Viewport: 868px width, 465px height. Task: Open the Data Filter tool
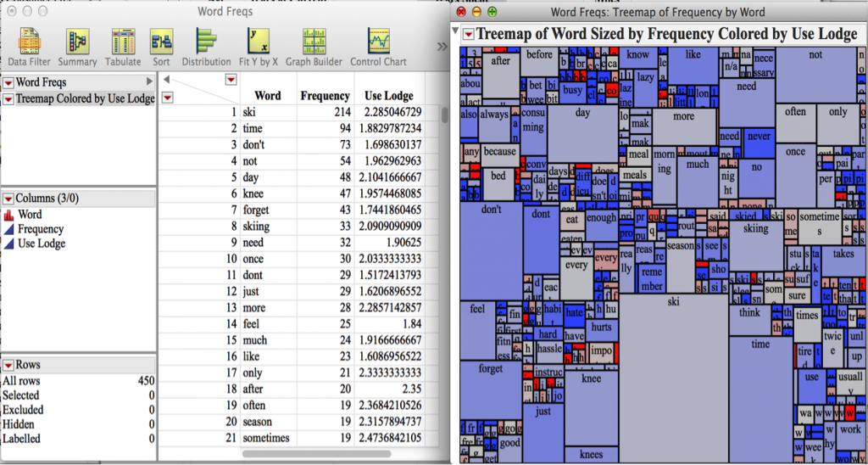[29, 48]
